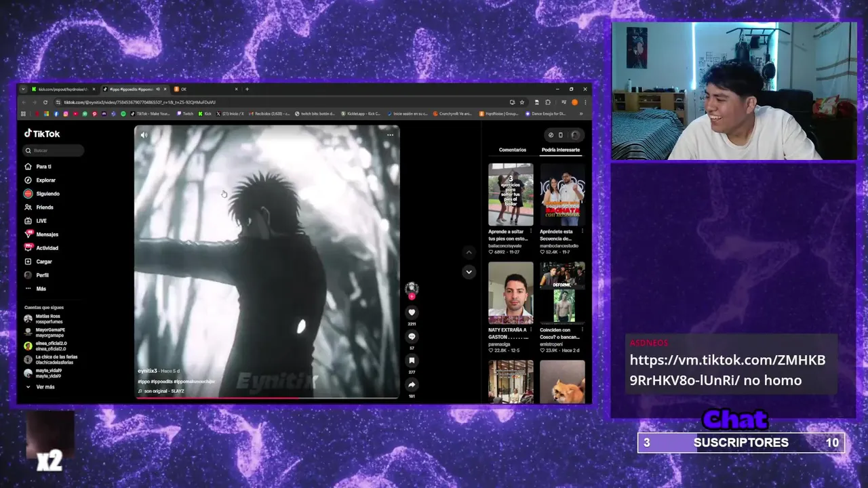
Task: Go to previous video with up chevron
Action: pyautogui.click(x=469, y=252)
